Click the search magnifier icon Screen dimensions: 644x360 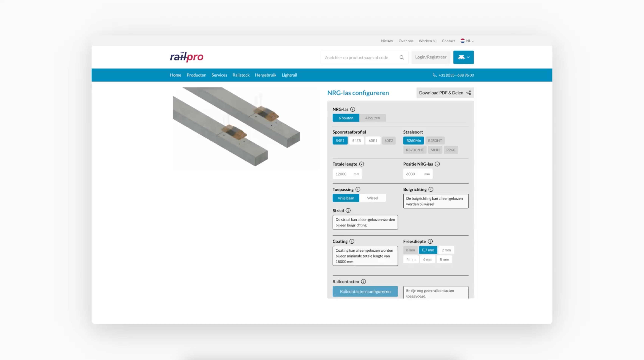pyautogui.click(x=402, y=57)
